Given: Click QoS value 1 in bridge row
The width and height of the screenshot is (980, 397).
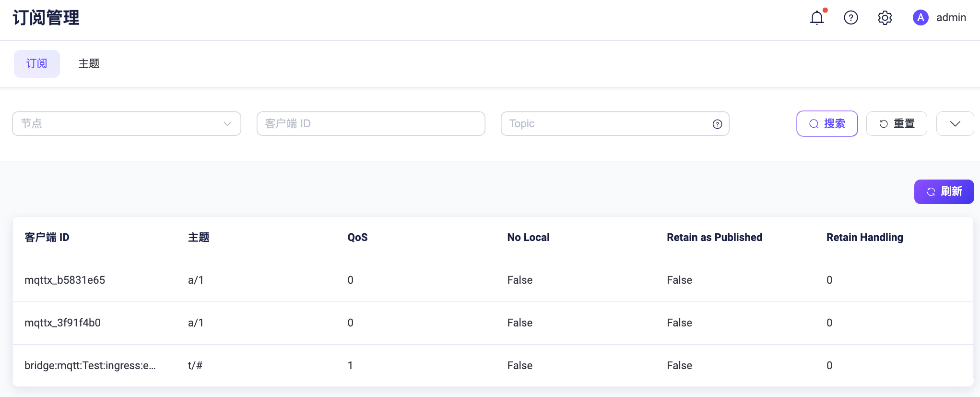Looking at the screenshot, I should pos(350,366).
